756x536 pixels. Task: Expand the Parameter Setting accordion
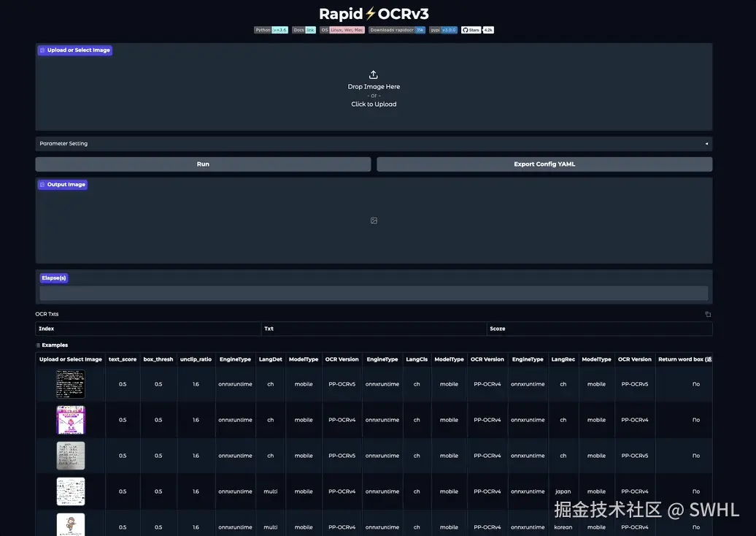374,144
